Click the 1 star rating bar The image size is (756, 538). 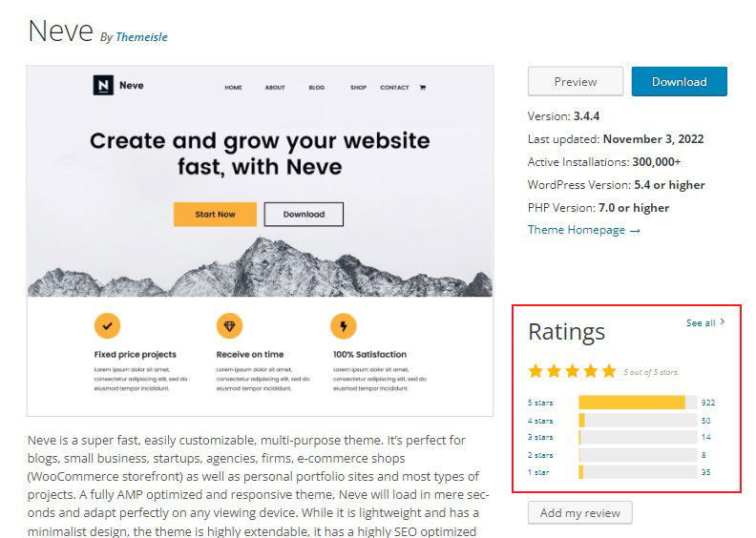638,472
